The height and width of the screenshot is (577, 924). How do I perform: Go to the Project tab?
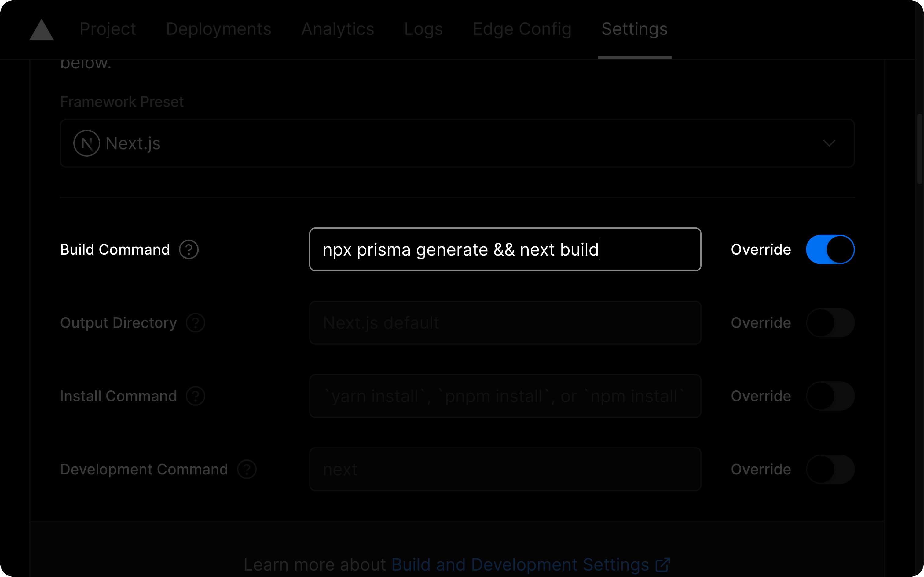click(108, 29)
